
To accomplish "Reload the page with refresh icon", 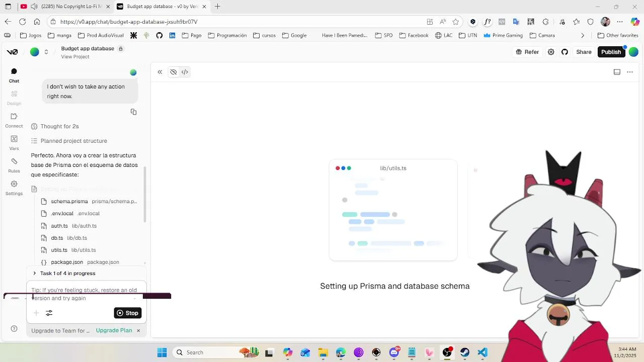I will pyautogui.click(x=22, y=22).
